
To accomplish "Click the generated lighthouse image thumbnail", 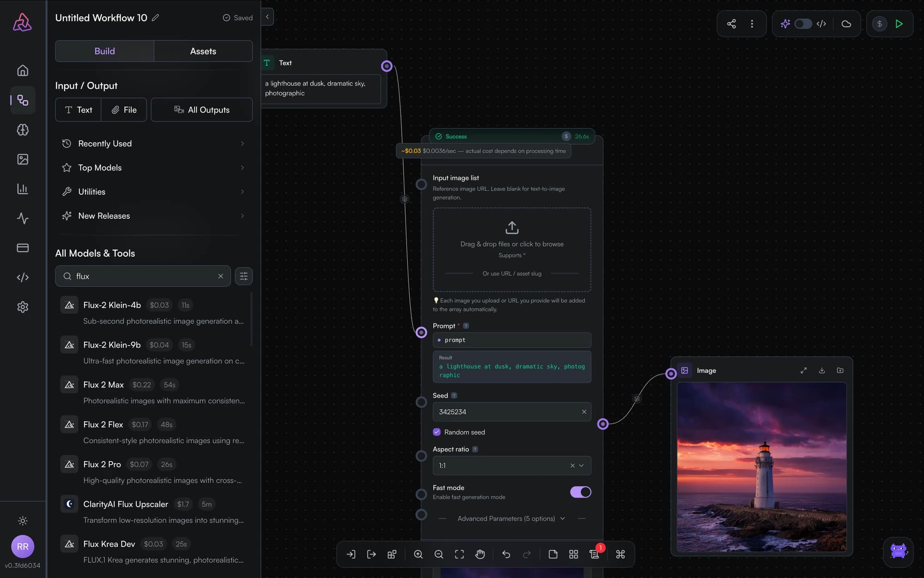I will (x=761, y=467).
